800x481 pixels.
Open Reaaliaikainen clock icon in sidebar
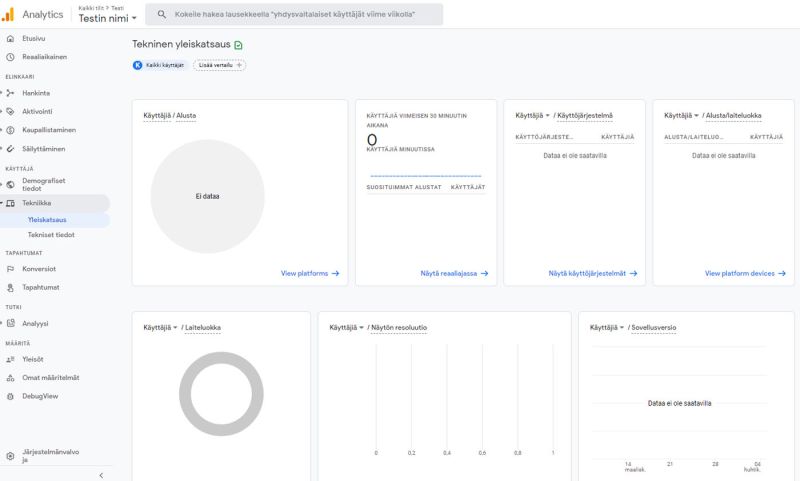pos(10,57)
